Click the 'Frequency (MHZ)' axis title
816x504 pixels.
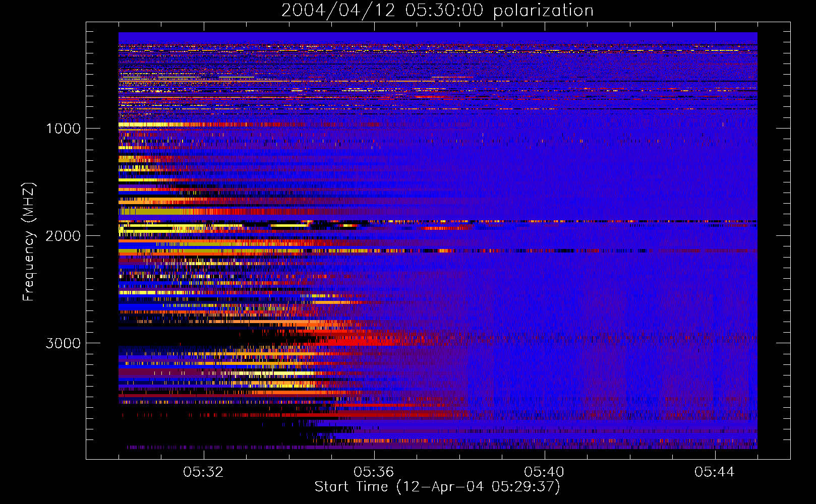(x=29, y=242)
